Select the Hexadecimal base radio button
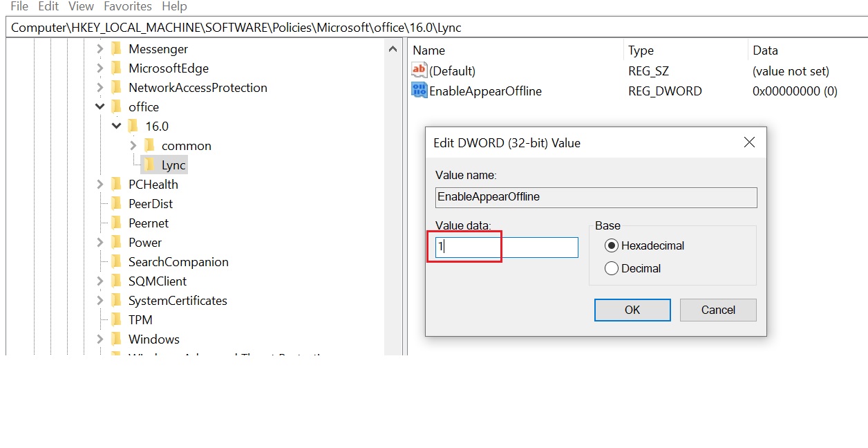The image size is (868, 448). pos(611,245)
